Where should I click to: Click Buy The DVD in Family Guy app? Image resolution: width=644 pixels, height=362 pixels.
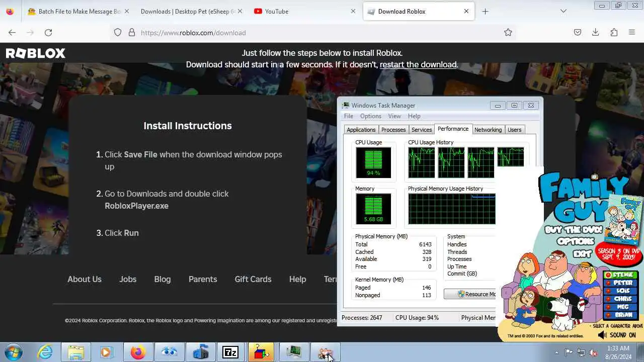click(x=574, y=230)
